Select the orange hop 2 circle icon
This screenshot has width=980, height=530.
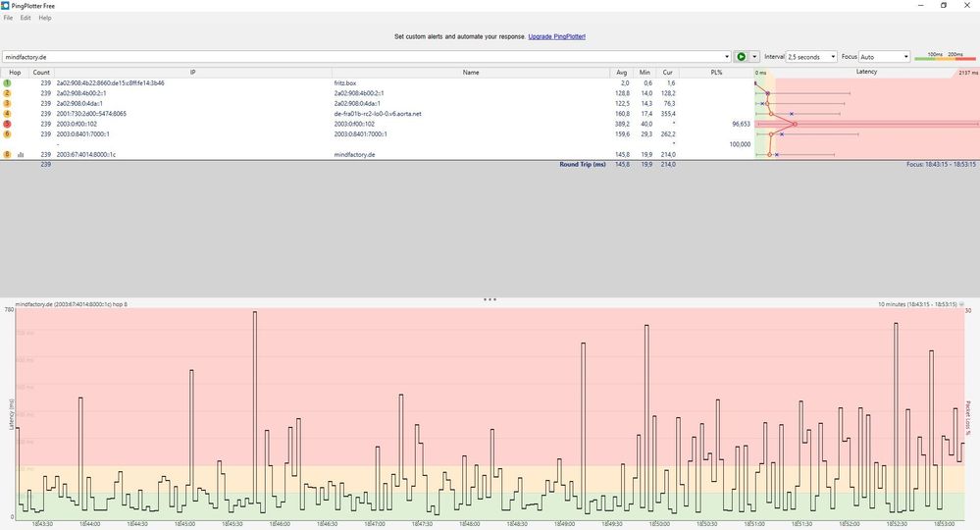pos(7,93)
